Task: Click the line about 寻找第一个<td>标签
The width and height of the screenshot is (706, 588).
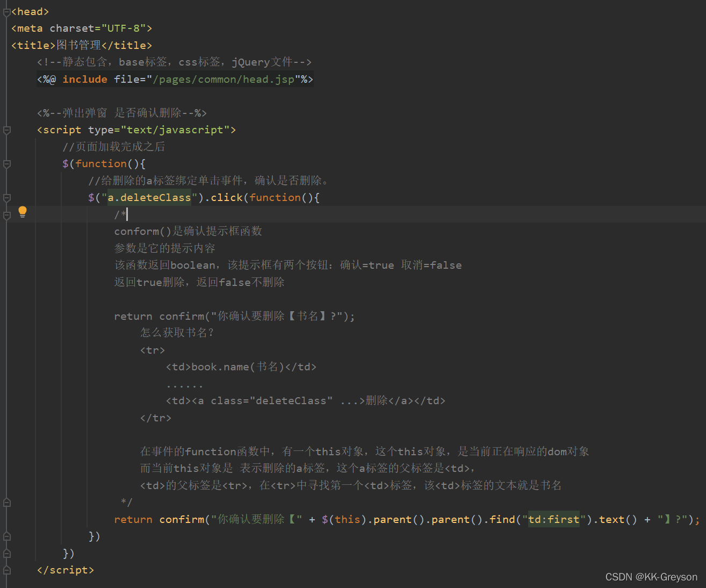Action: pyautogui.click(x=351, y=485)
